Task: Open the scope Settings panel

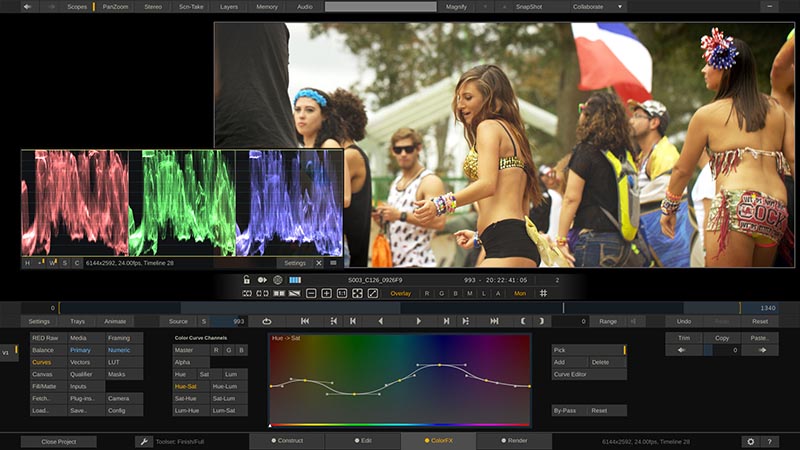Action: click(x=295, y=263)
